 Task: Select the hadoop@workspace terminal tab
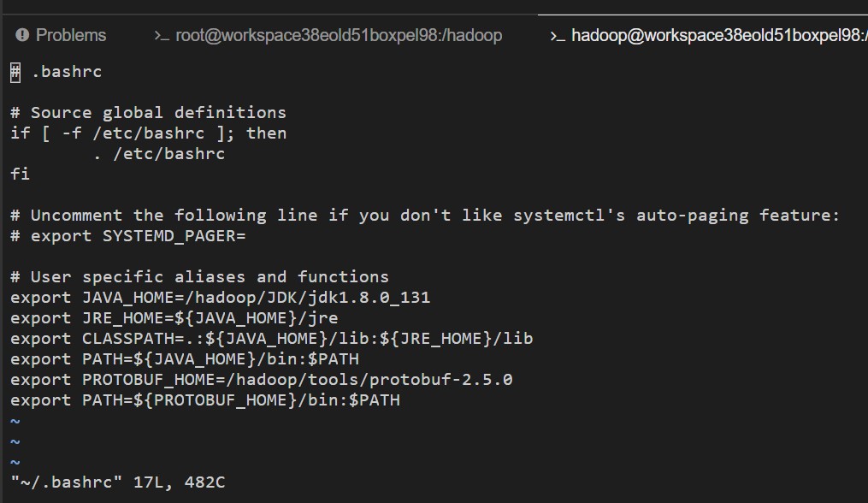coord(709,35)
